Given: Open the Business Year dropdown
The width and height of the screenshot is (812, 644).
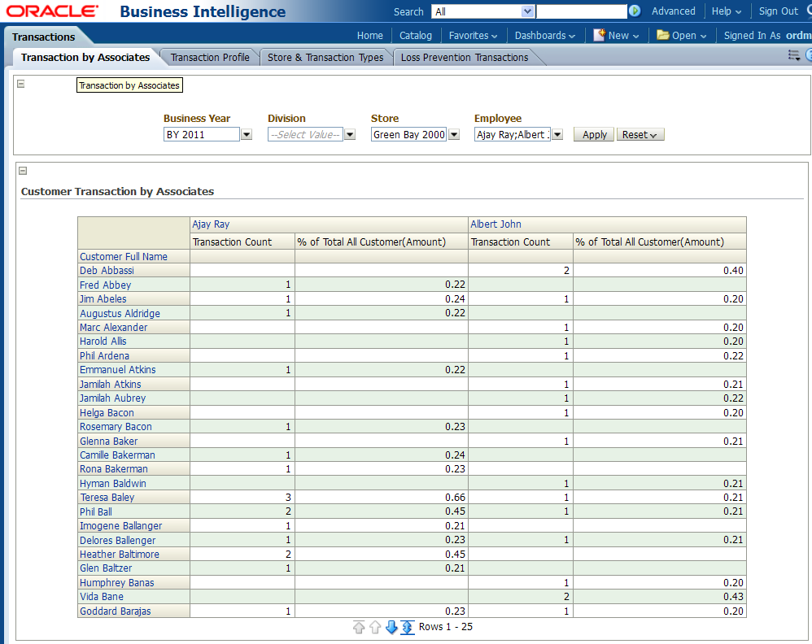Looking at the screenshot, I should (x=247, y=135).
